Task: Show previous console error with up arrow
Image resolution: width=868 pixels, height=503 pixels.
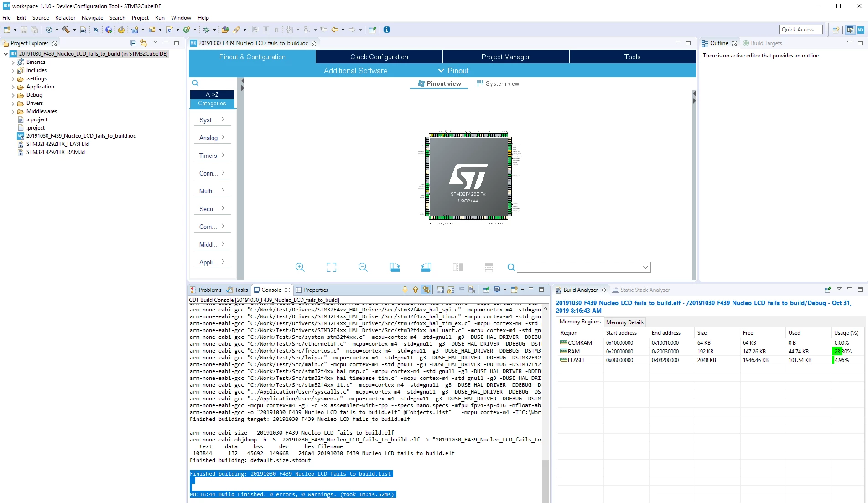Action: pyautogui.click(x=416, y=290)
